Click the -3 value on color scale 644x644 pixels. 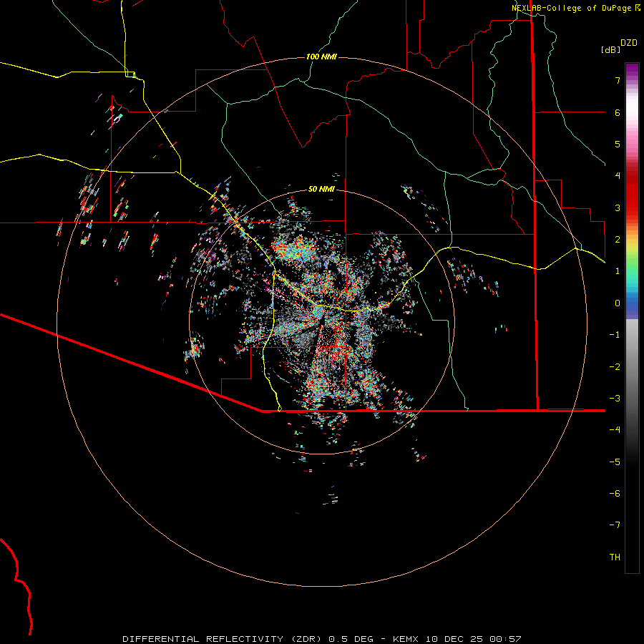coord(615,399)
